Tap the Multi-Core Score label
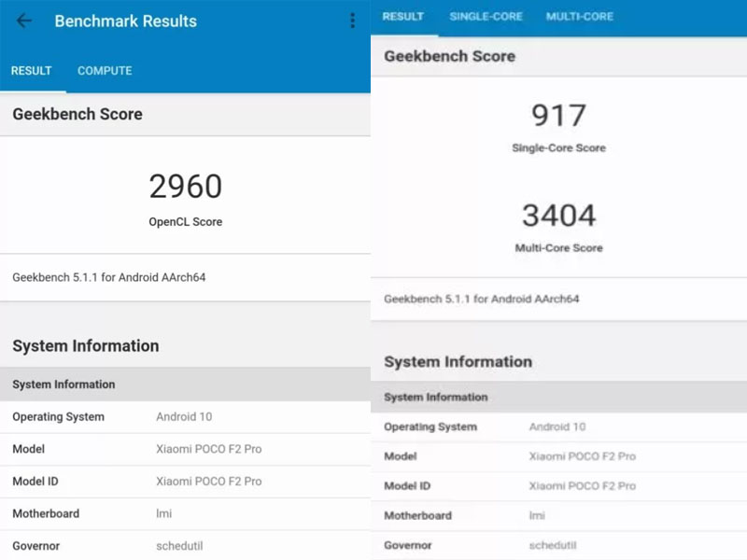The image size is (747, 560). [x=558, y=248]
